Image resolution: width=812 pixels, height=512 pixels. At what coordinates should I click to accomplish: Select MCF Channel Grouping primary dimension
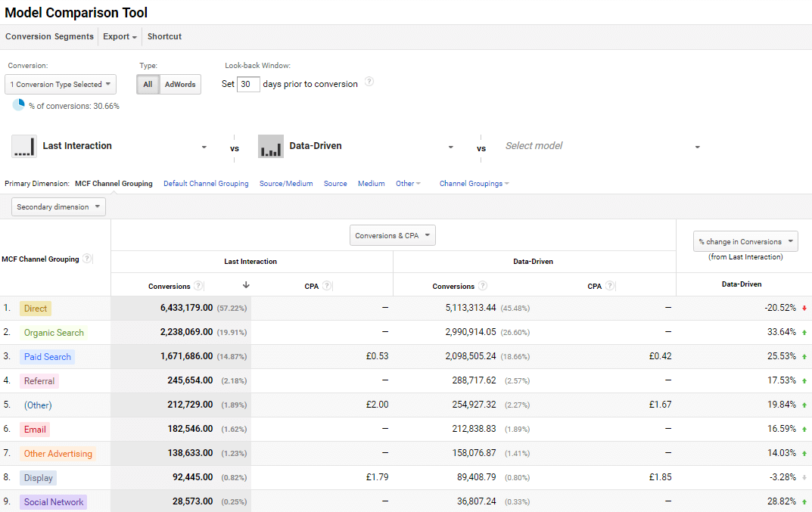114,184
